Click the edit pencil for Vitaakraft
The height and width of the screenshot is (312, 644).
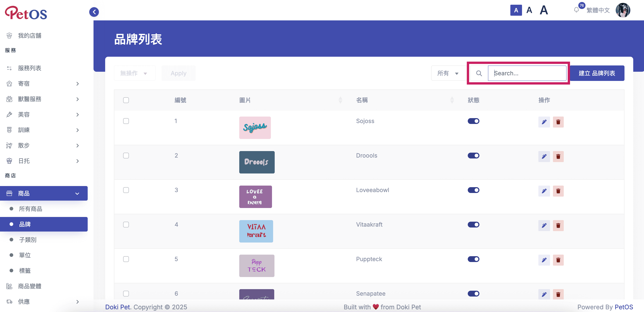pos(544,225)
